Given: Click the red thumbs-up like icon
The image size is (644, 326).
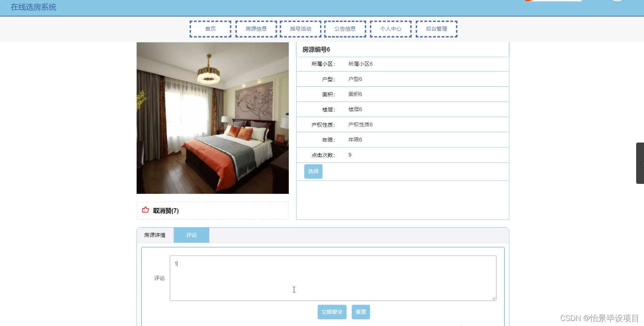Looking at the screenshot, I should point(145,210).
